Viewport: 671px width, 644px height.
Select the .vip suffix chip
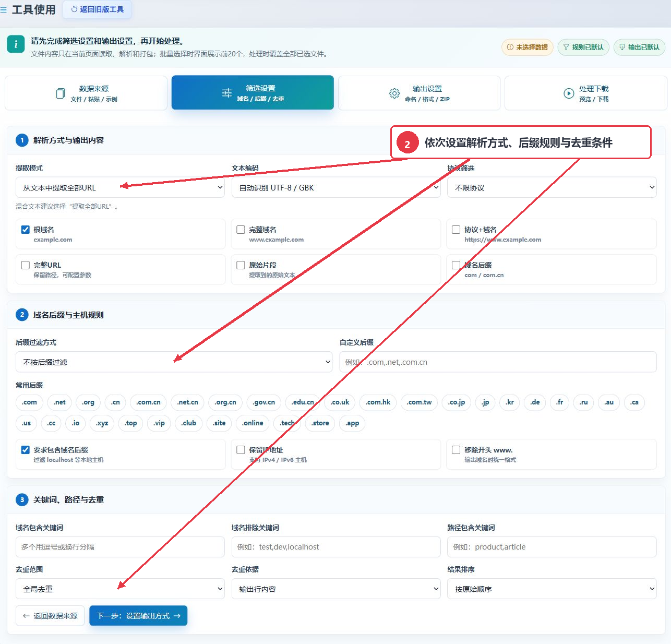(x=159, y=423)
